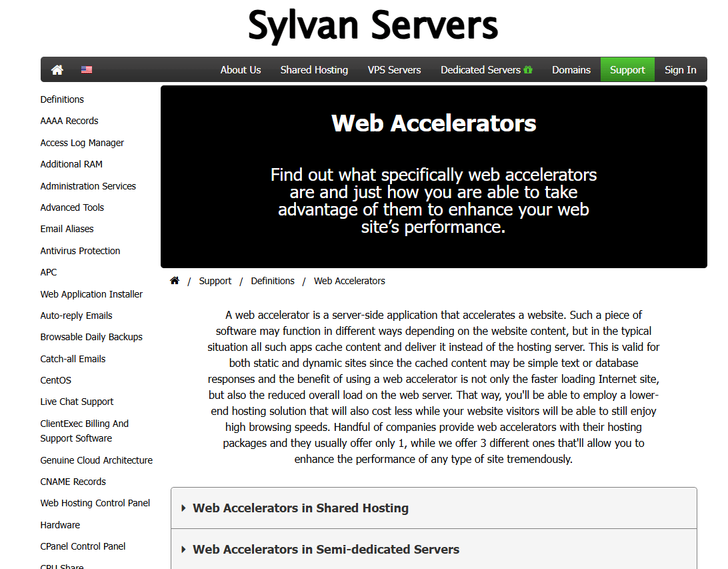The width and height of the screenshot is (728, 569).
Task: Click the Sylvan Servers site title
Action: click(373, 25)
